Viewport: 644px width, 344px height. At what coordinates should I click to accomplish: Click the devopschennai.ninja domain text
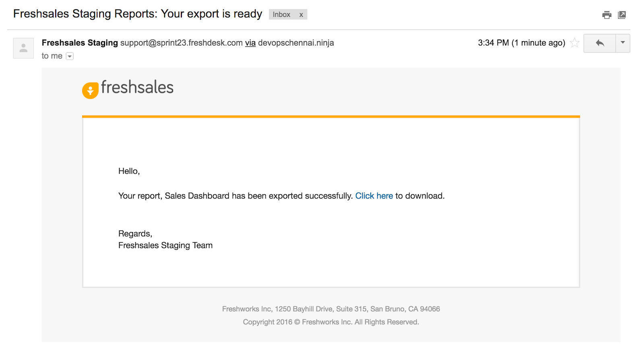[296, 43]
